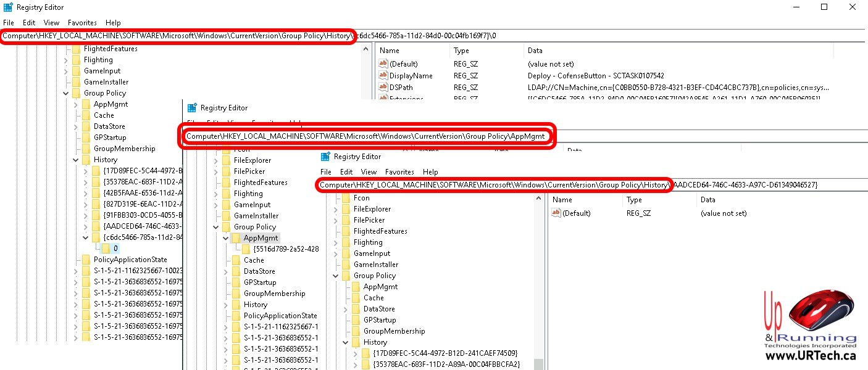Click Type column header in frontmost window
Screen dimensions: 868x370
[x=634, y=200]
